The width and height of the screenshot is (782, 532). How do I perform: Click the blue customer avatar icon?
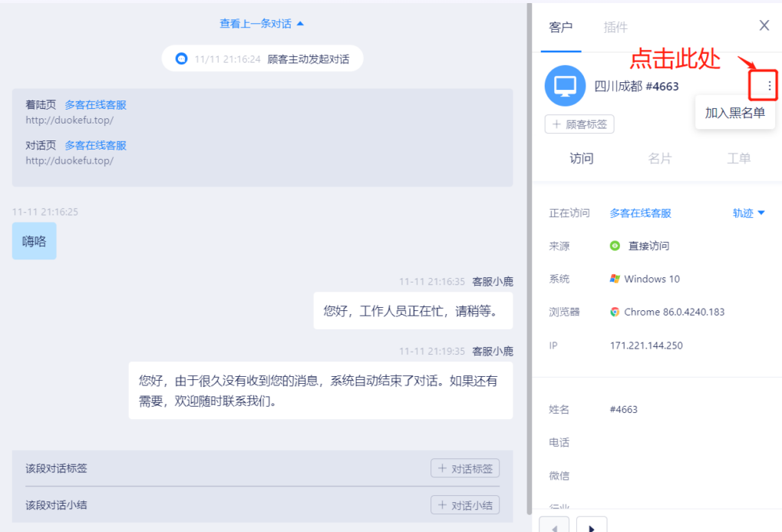pos(564,85)
